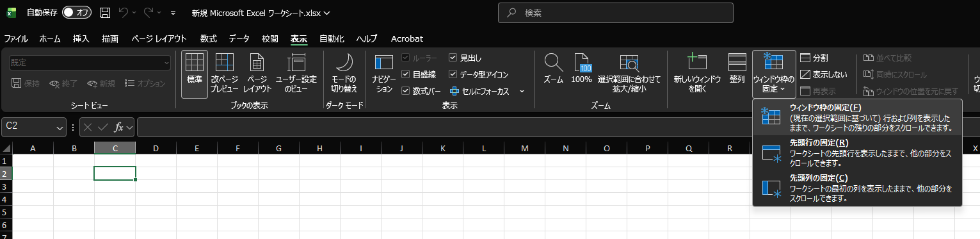
Task: Toggle the 数式バー checkbox
Action: tap(405, 91)
